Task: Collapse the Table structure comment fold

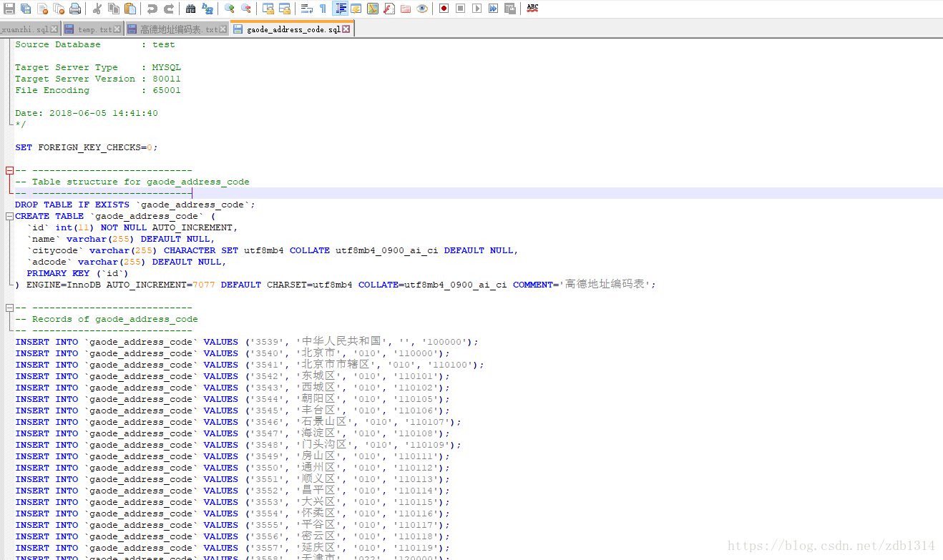Action: click(9, 170)
